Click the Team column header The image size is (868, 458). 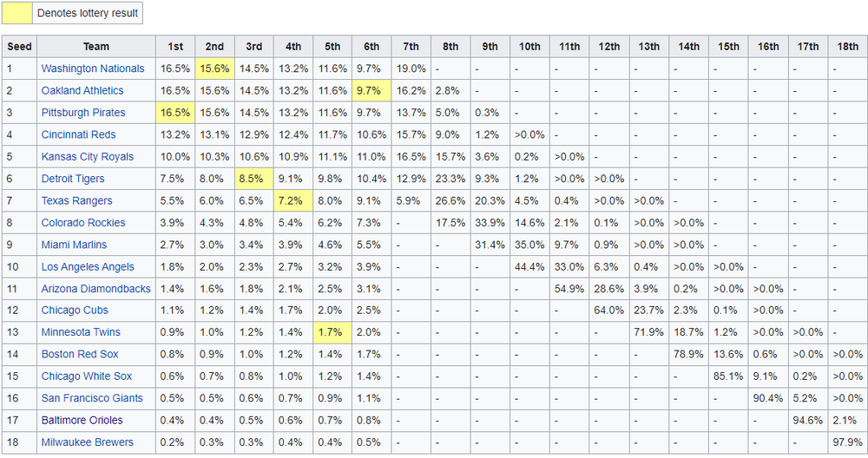coord(95,47)
